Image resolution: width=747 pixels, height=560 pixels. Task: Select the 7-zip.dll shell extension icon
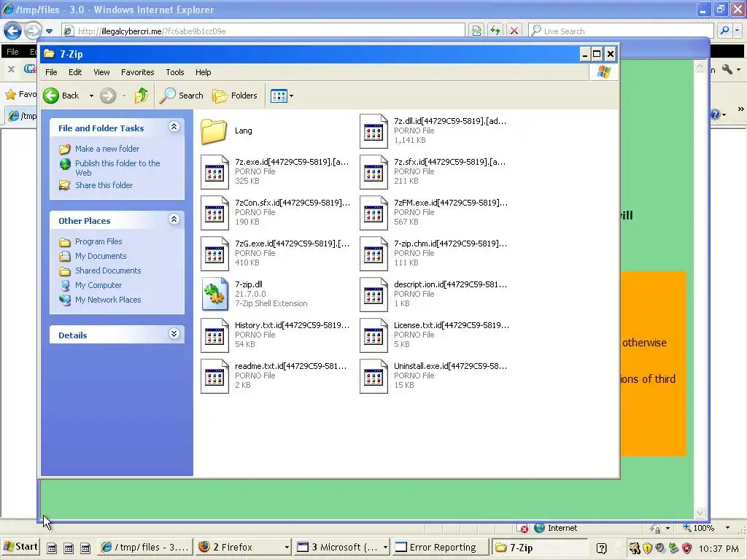tap(214, 295)
